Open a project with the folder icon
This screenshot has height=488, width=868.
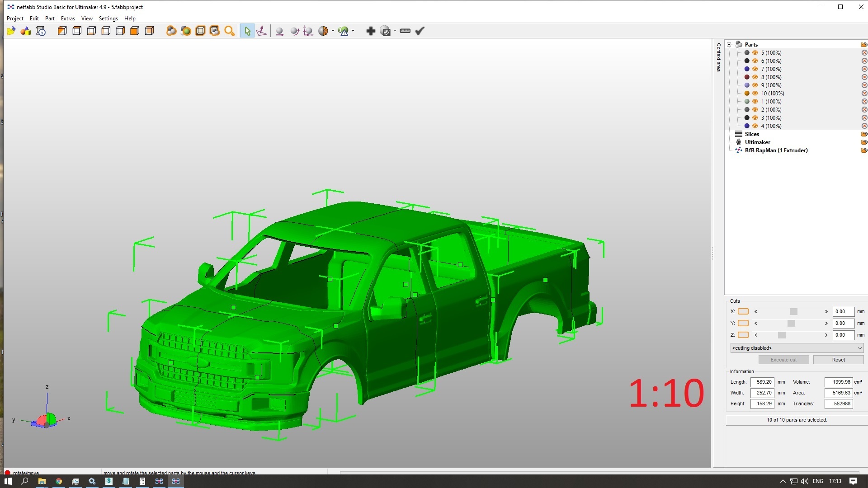(11, 31)
